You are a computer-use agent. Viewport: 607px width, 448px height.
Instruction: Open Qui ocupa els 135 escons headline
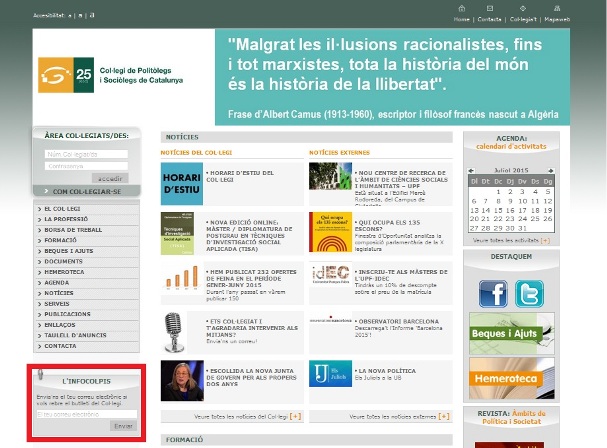[388, 226]
